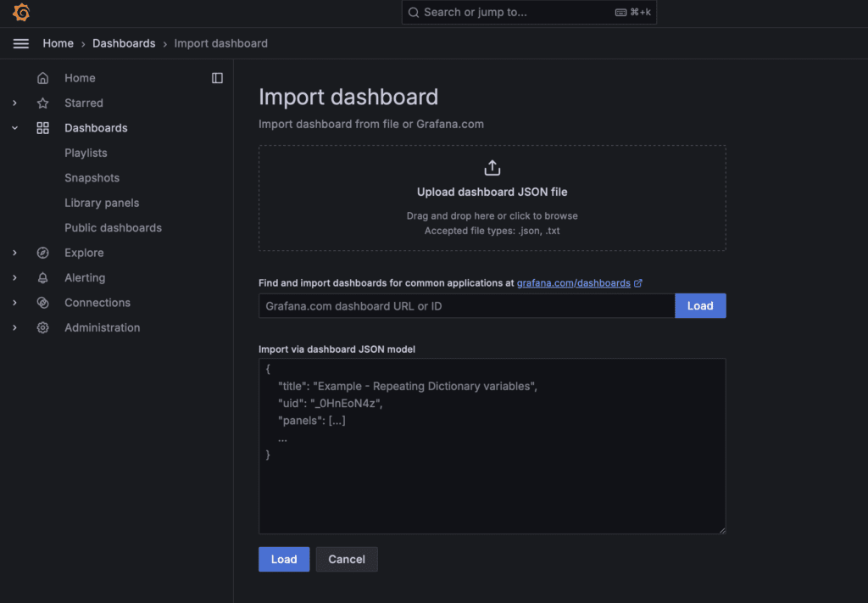
Task: Click the Starred star icon
Action: (x=42, y=103)
